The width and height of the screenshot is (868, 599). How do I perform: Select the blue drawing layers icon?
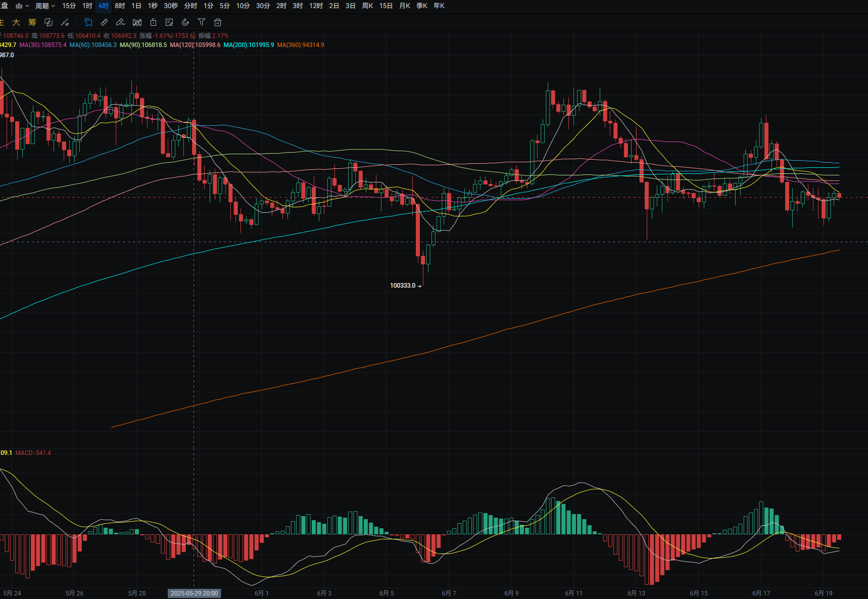coord(88,22)
